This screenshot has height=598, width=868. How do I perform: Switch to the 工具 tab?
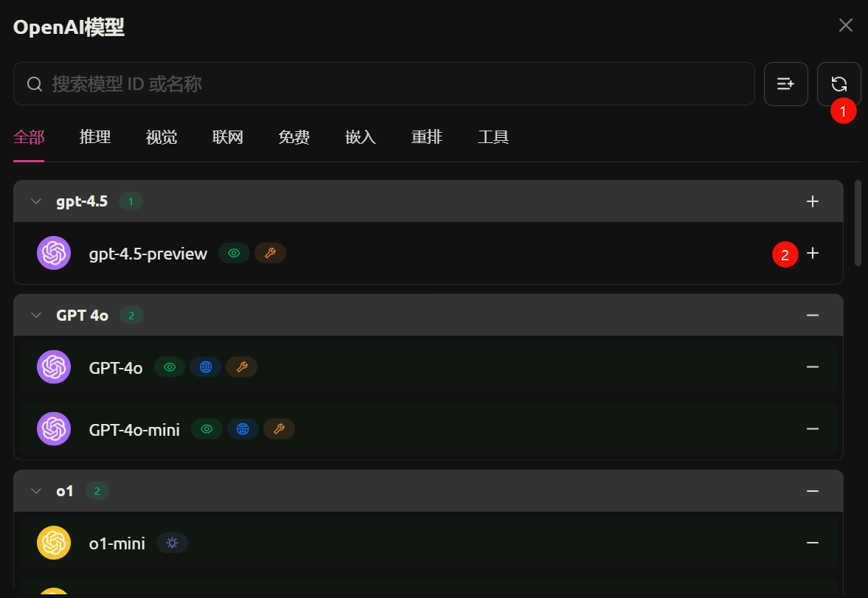pyautogui.click(x=493, y=136)
